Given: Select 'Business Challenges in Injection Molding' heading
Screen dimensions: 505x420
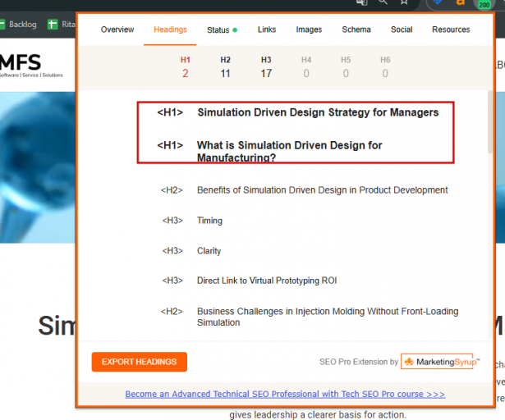Looking at the screenshot, I should pos(328,317).
